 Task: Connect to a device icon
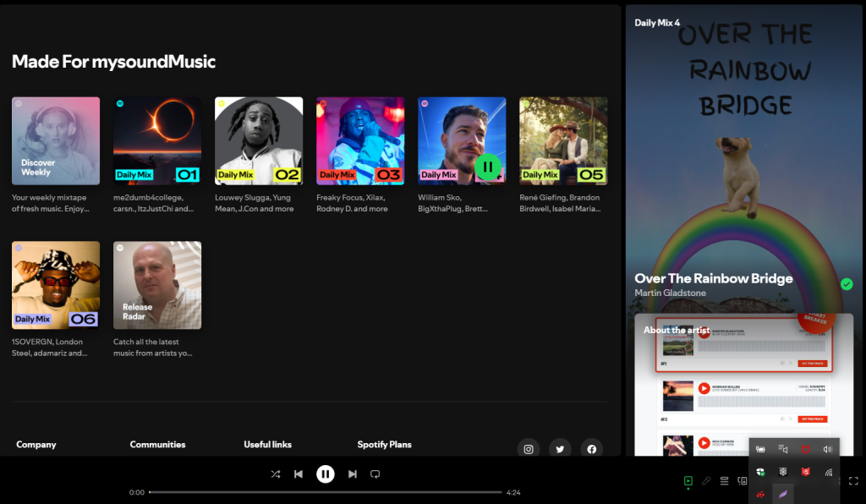[x=743, y=481]
